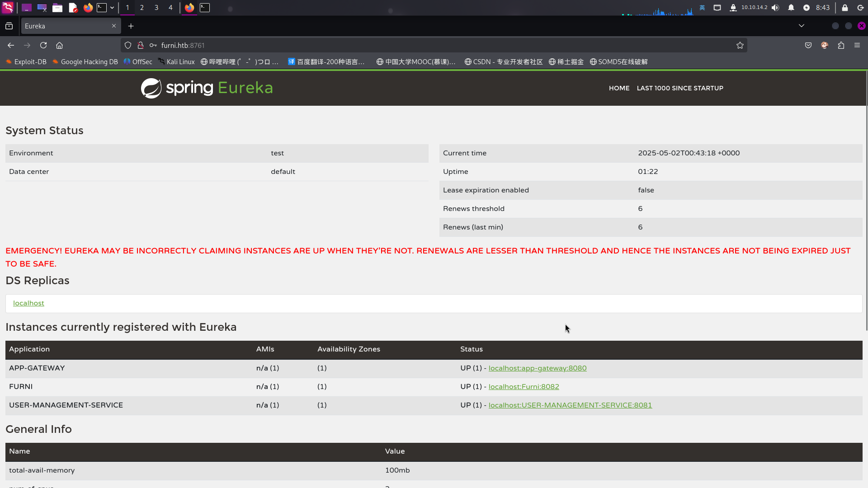The width and height of the screenshot is (868, 488).
Task: Click the browser reload page icon
Action: (43, 45)
